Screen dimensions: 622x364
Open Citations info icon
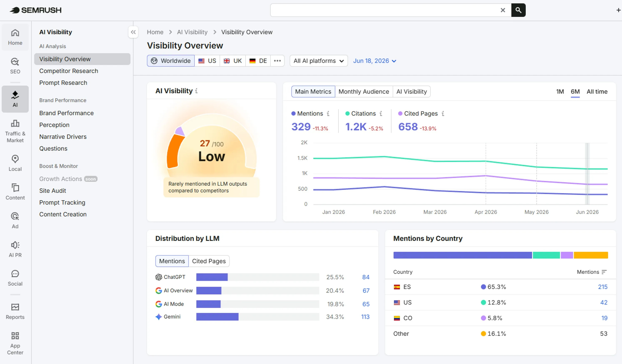381,113
